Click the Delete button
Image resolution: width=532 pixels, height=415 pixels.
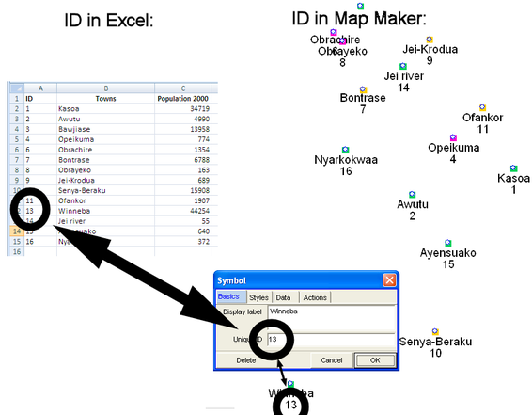click(246, 360)
